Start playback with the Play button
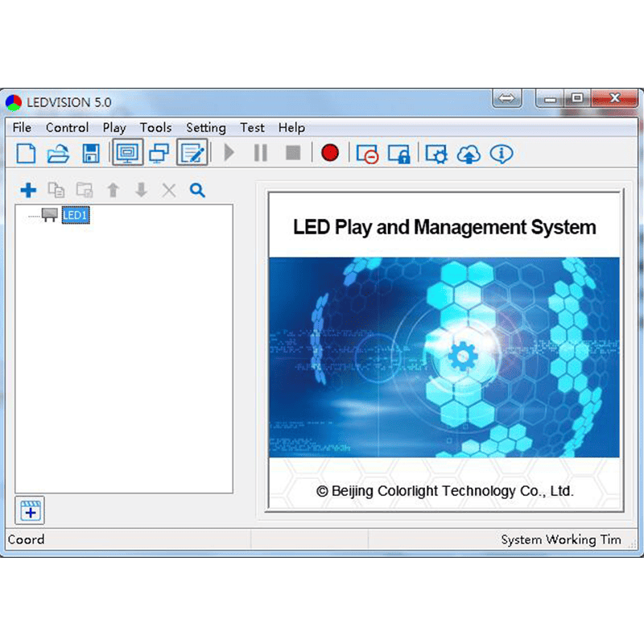The height and width of the screenshot is (644, 644). (x=229, y=153)
